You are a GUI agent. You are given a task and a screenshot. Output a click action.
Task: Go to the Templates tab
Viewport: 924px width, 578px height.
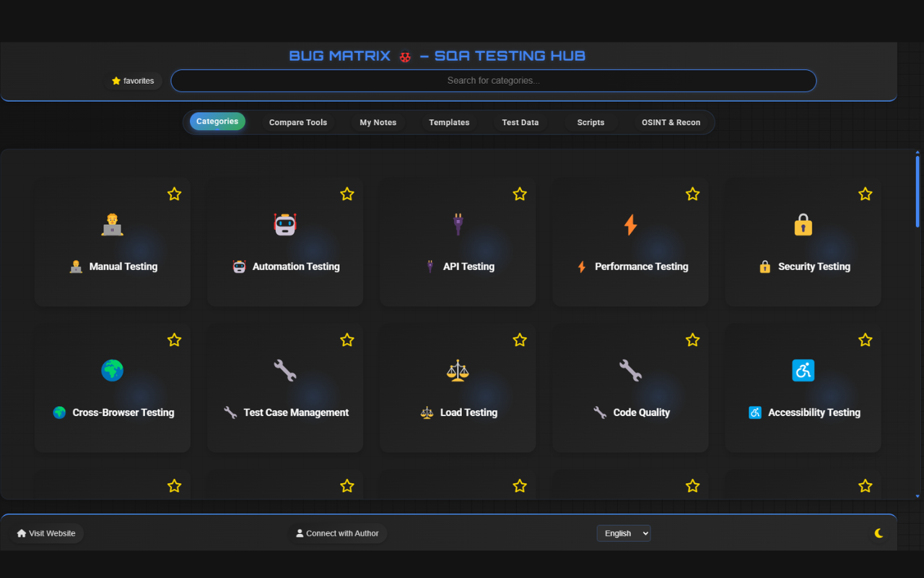coord(449,122)
